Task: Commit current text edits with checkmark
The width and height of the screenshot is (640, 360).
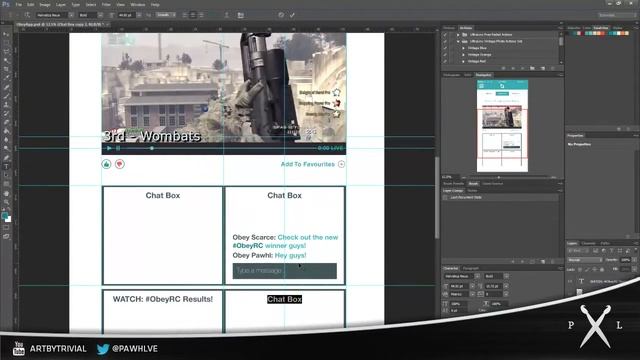Action: pyautogui.click(x=292, y=15)
